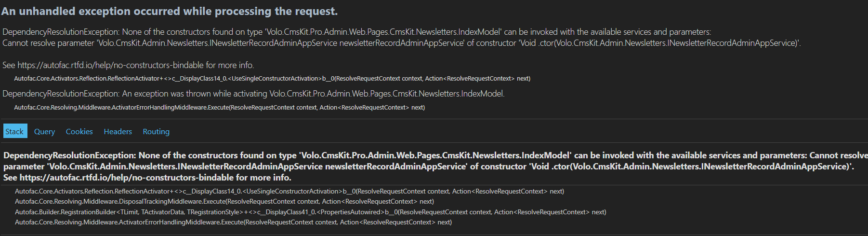This screenshot has width=868, height=236.
Task: Show the Headers tab
Action: [x=118, y=131]
